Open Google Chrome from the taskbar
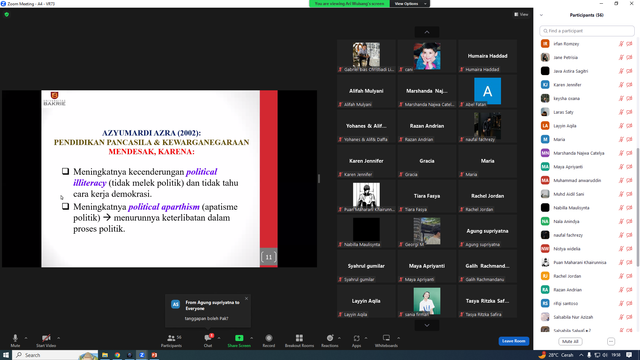 117,355
